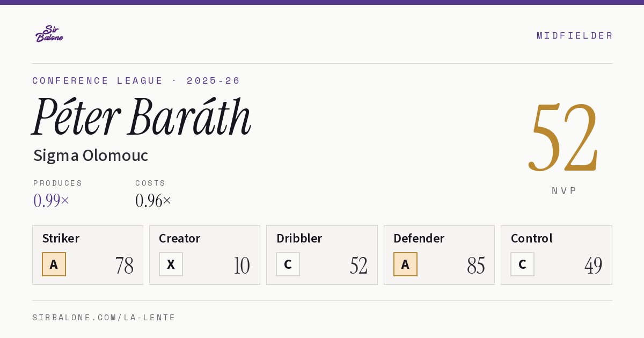Open the Striker stat card

coord(87,255)
